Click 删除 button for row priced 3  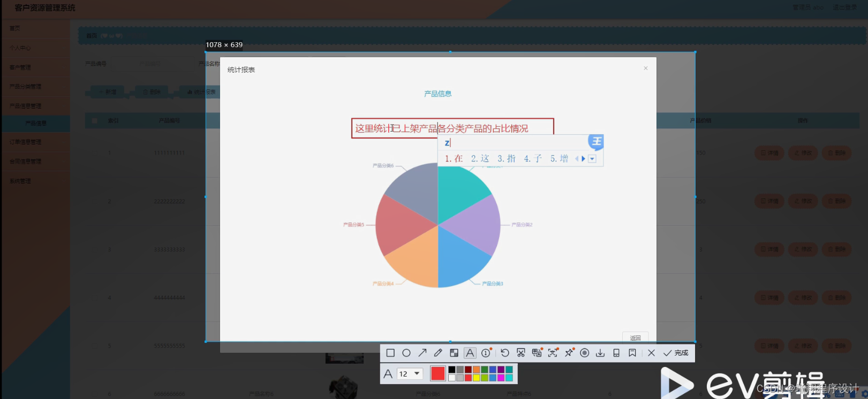pos(836,249)
